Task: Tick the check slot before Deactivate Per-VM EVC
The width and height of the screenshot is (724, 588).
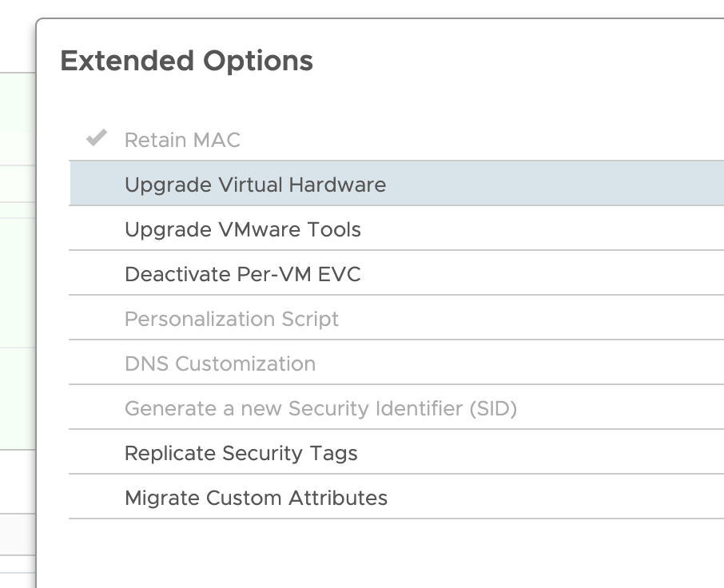Action: click(x=96, y=274)
